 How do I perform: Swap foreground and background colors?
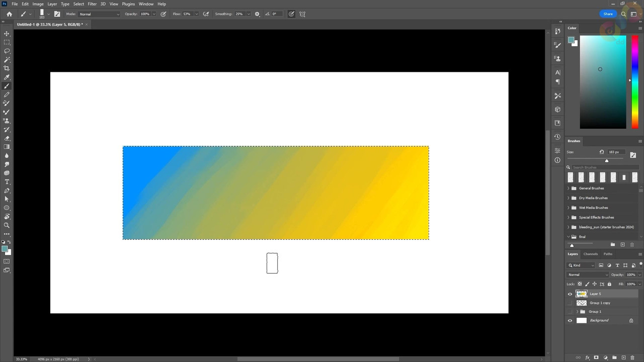9,242
